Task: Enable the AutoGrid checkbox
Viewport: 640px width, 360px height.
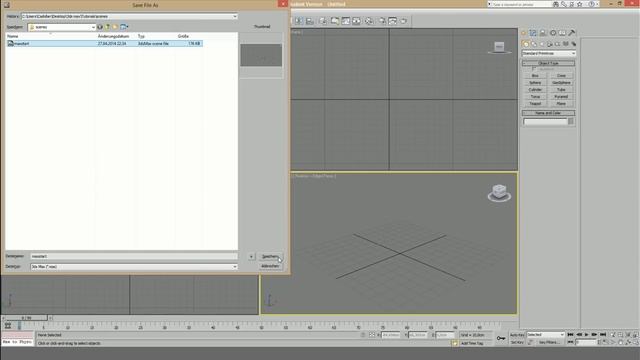Action: click(x=534, y=69)
